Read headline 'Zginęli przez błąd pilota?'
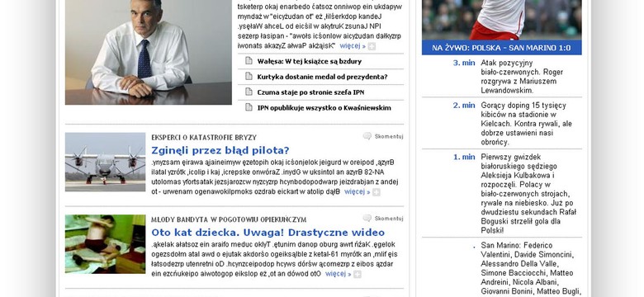The image size is (644, 297). pyautogui.click(x=220, y=150)
